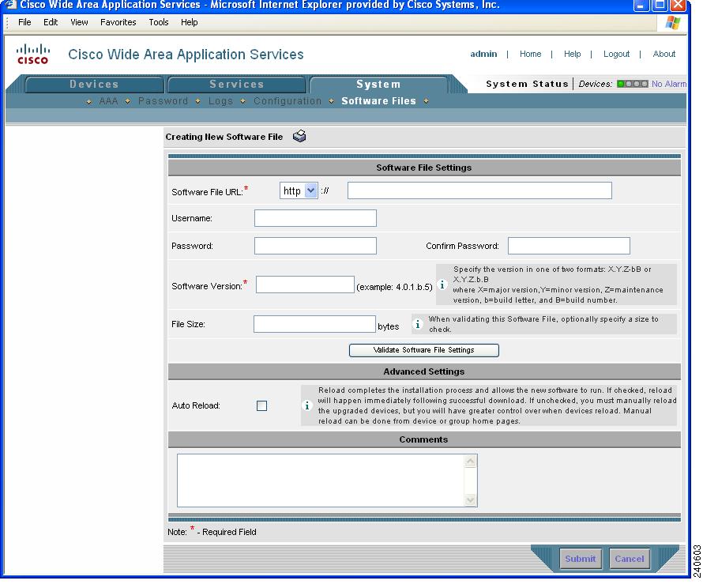Open the Help menu in the menu bar
This screenshot has height=588, width=703.
(190, 22)
